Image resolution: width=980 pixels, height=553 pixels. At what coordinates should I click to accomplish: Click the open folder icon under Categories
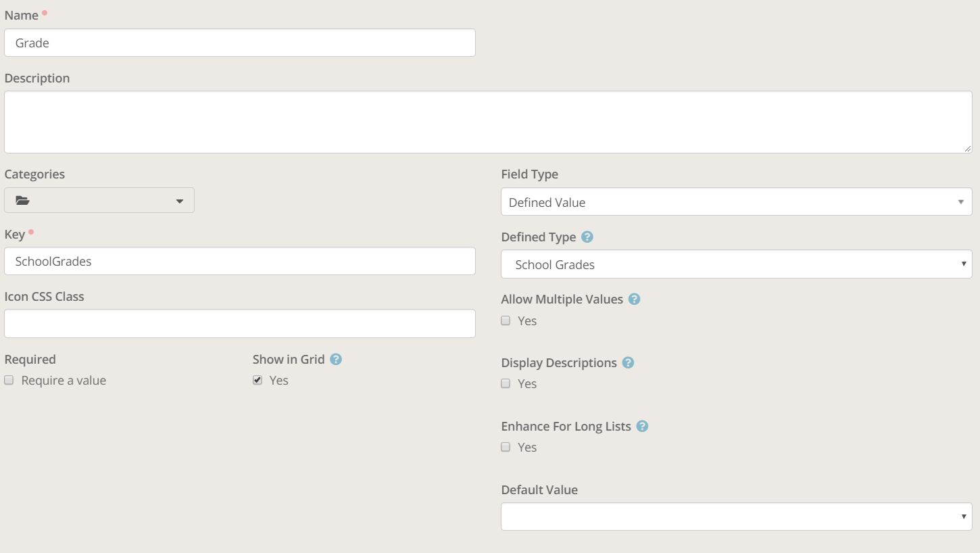22,201
